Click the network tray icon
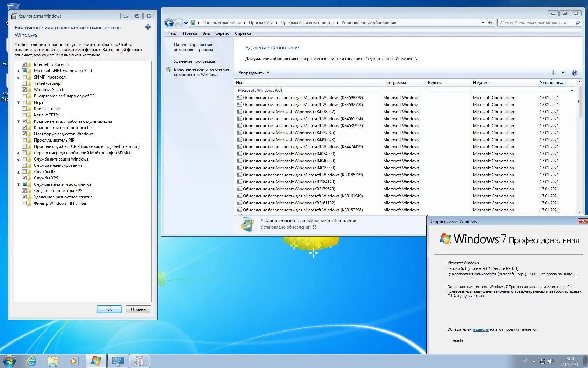 tap(542, 361)
